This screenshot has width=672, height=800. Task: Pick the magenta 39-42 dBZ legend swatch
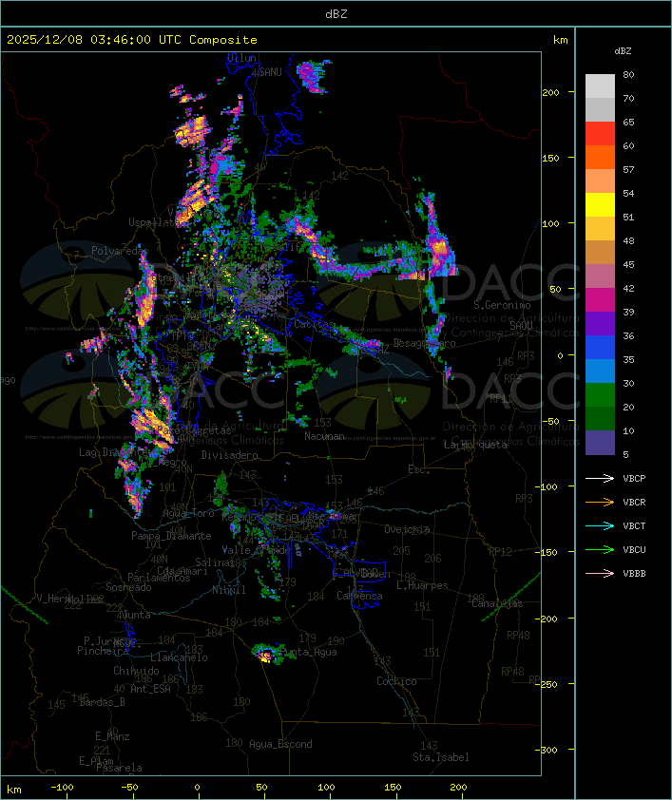[600, 299]
